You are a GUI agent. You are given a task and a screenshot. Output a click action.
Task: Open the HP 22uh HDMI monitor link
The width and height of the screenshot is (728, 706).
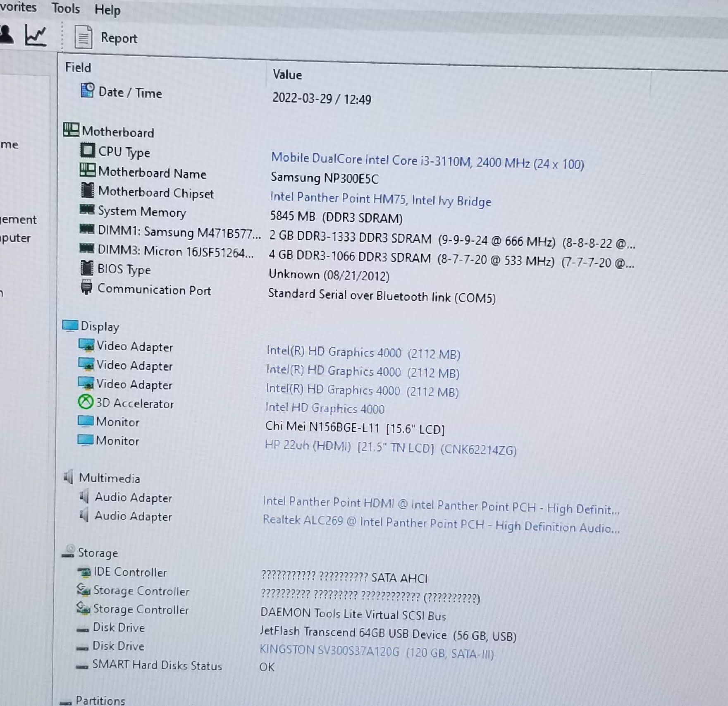pyautogui.click(x=390, y=448)
